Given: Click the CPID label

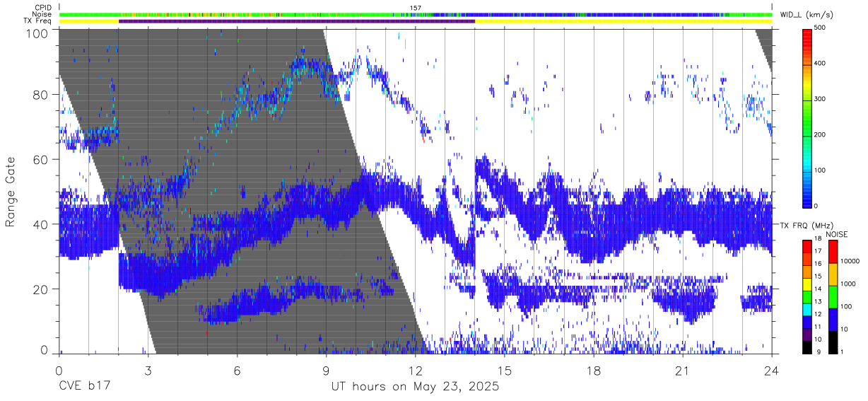Looking at the screenshot, I should [x=42, y=8].
